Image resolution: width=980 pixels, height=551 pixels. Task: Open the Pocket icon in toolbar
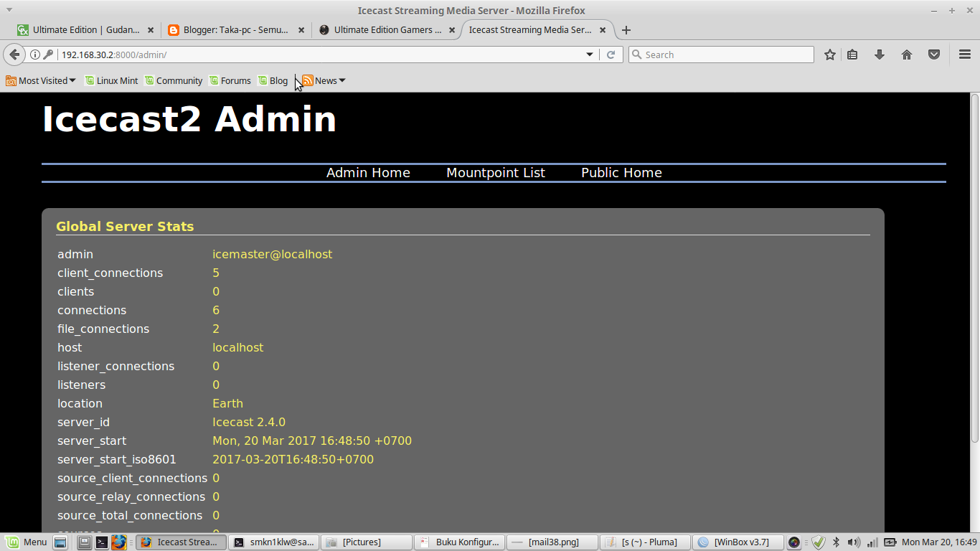pyautogui.click(x=934, y=55)
